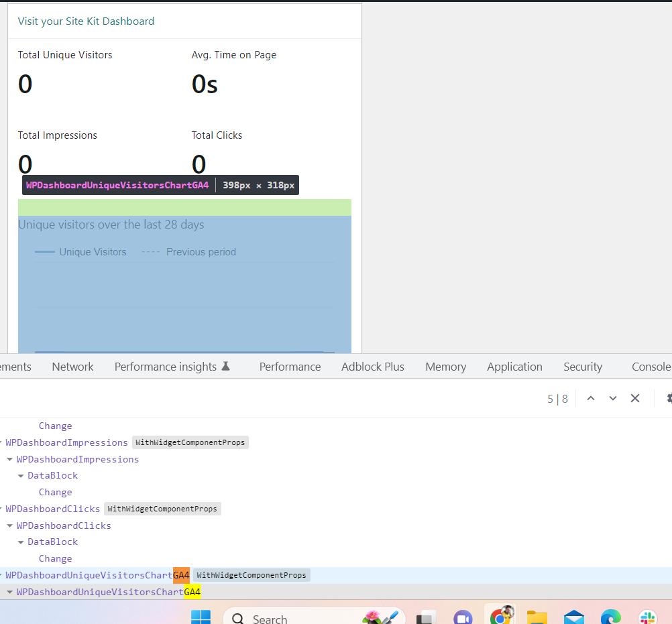The height and width of the screenshot is (624, 672).
Task: Launch Microsoft Edge from the taskbar
Action: pyautogui.click(x=610, y=617)
